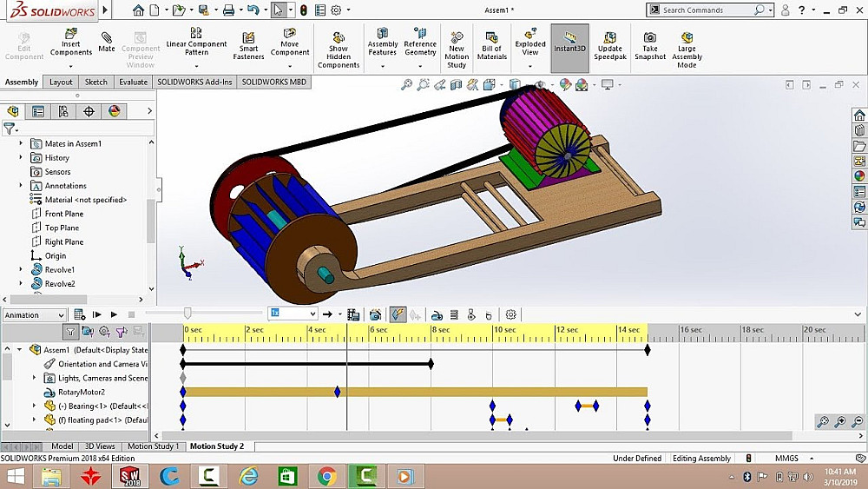Switch to the Evaluate ribbon tab
This screenshot has height=489, width=868.
click(133, 83)
